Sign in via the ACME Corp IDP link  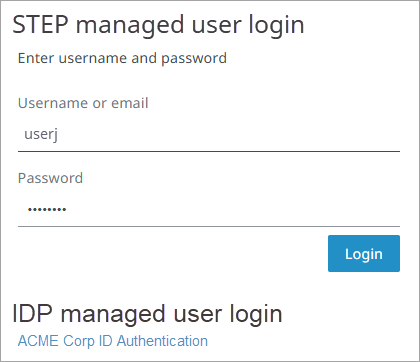coord(113,341)
